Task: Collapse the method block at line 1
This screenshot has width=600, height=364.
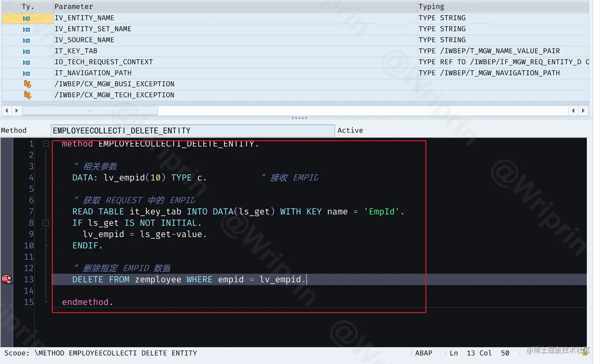Action: [x=46, y=144]
